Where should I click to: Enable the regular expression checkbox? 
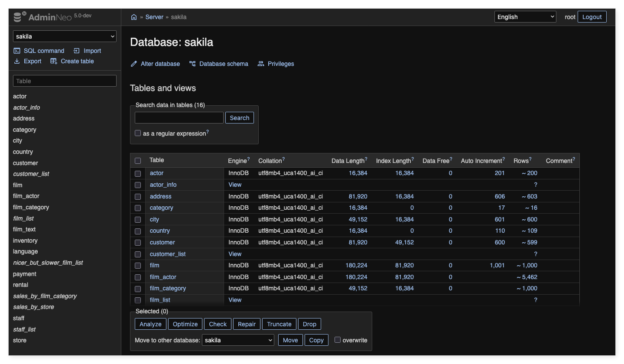[x=138, y=133]
